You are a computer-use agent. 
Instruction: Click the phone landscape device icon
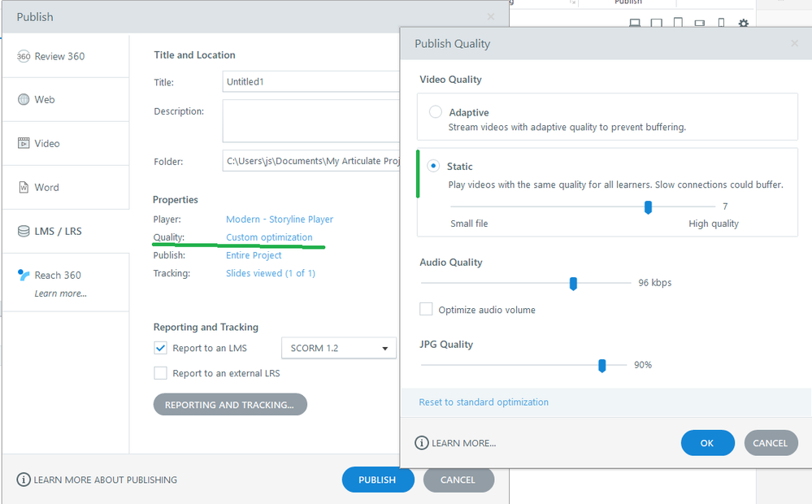click(x=700, y=24)
